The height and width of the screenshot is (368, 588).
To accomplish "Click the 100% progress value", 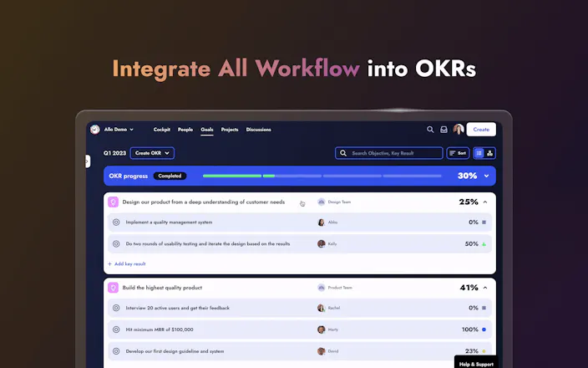I will point(470,330).
